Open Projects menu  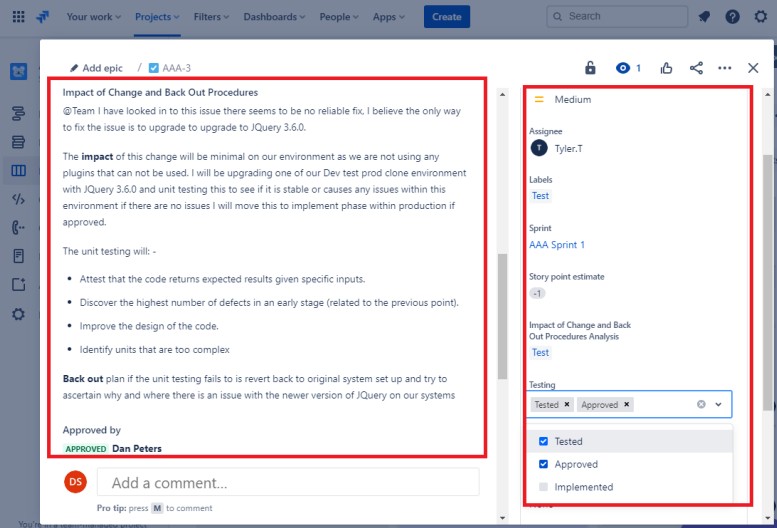coord(157,16)
